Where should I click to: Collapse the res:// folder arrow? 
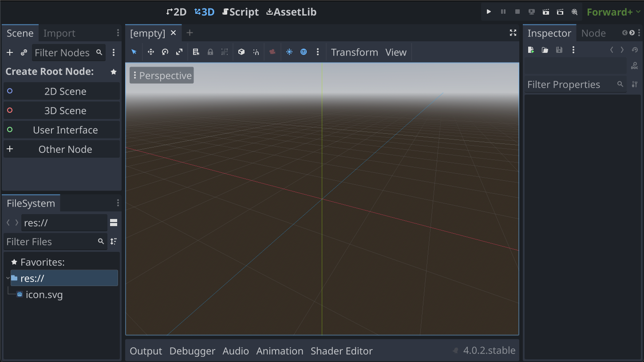point(8,278)
